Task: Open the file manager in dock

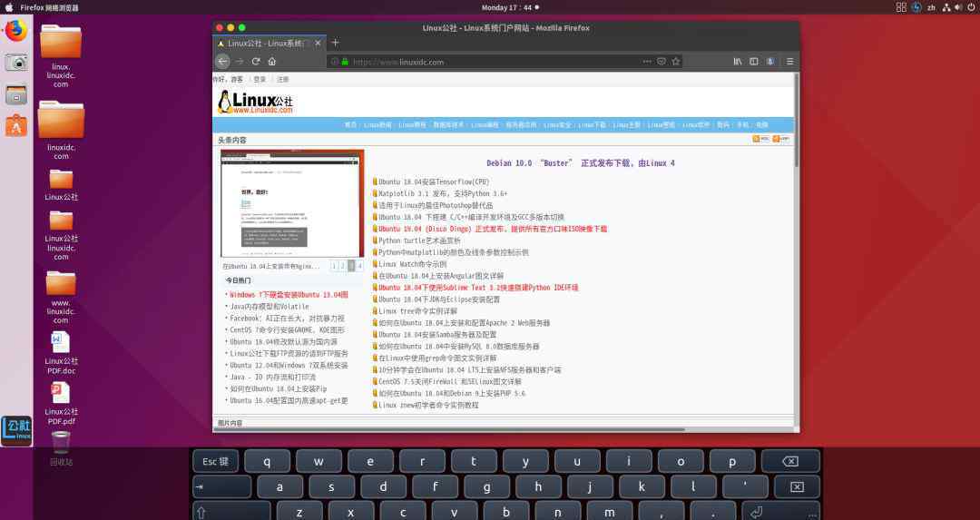Action: coord(16,95)
